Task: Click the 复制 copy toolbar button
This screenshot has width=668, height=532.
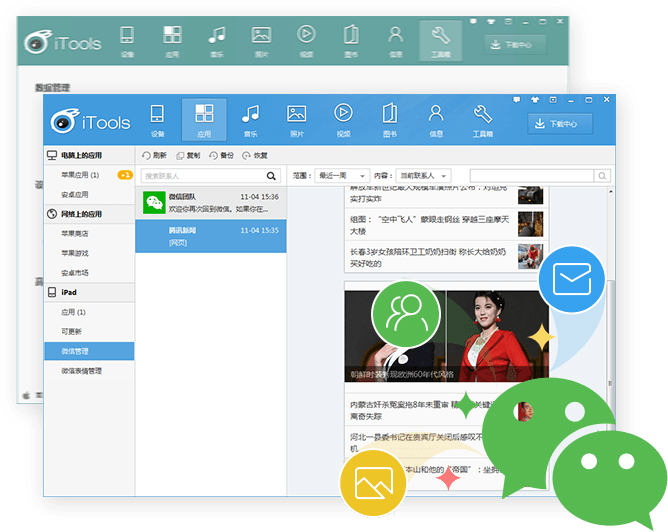Action: pyautogui.click(x=188, y=155)
